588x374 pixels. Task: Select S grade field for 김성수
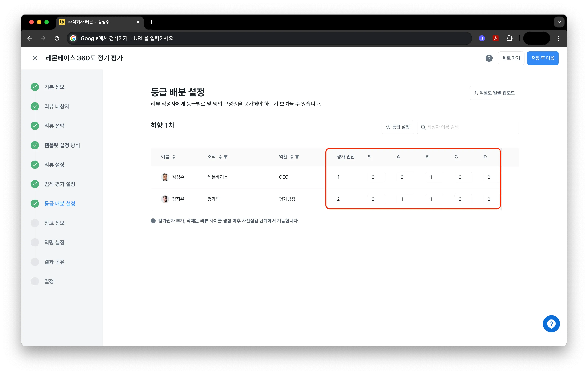coord(376,177)
